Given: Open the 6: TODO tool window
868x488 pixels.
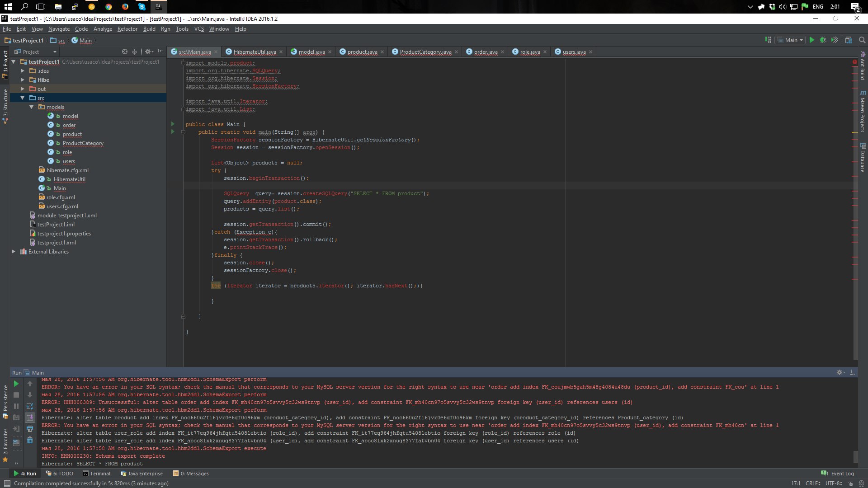Looking at the screenshot, I should pyautogui.click(x=59, y=474).
